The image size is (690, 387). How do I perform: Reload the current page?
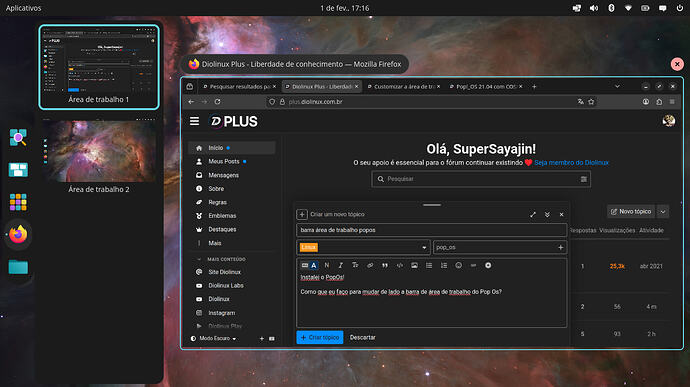pos(217,102)
